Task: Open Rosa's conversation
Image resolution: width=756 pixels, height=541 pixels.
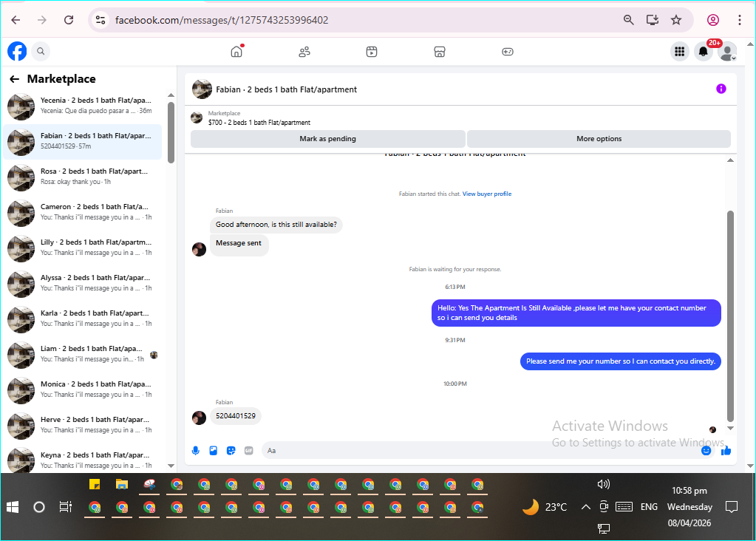Action: [x=83, y=177]
